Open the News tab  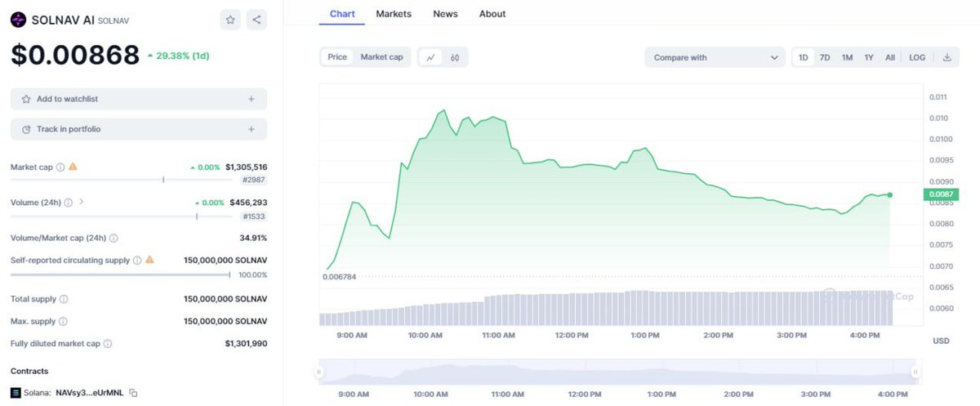click(x=445, y=14)
